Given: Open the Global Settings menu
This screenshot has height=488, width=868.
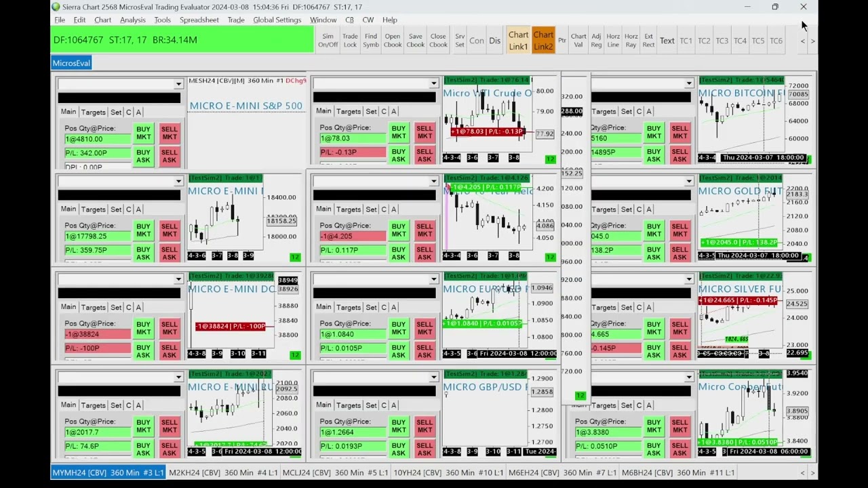Looking at the screenshot, I should [x=277, y=20].
